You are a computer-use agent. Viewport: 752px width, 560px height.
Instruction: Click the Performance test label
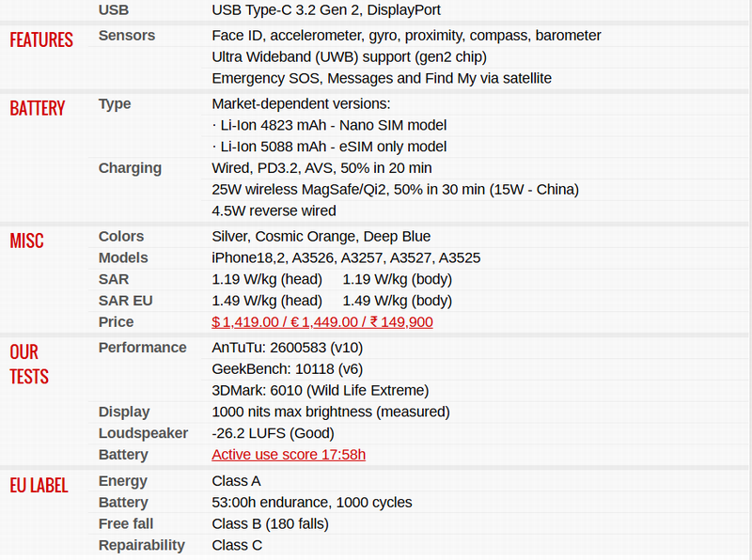click(x=142, y=348)
